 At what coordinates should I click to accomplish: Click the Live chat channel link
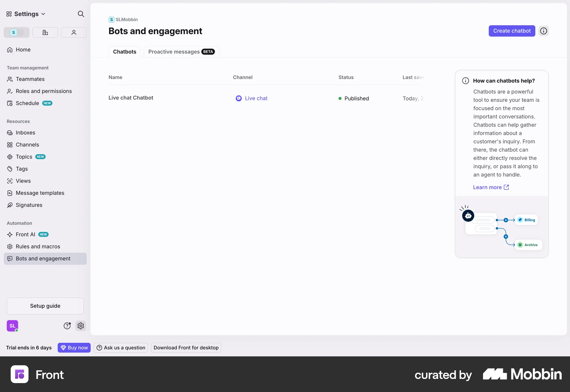tap(256, 98)
